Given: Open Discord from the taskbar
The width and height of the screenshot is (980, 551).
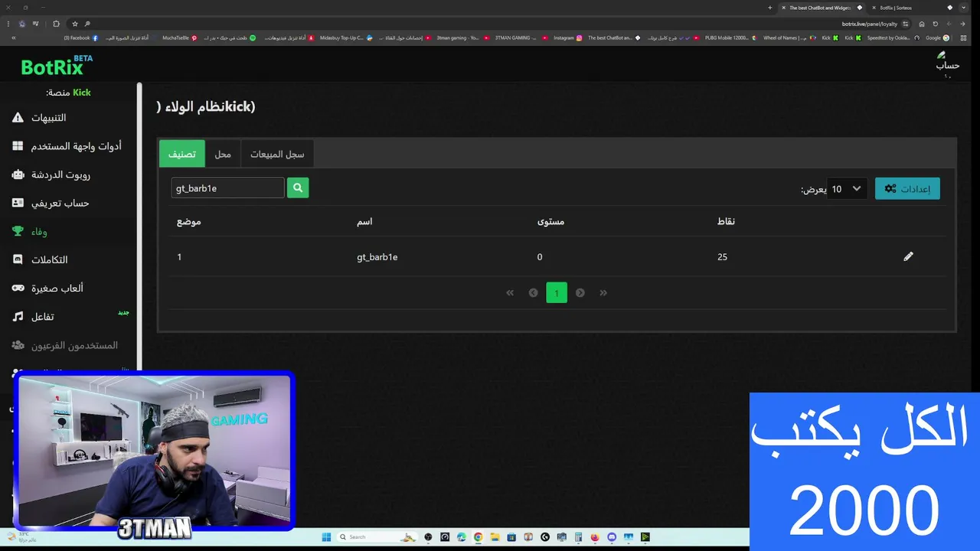Looking at the screenshot, I should (x=612, y=537).
